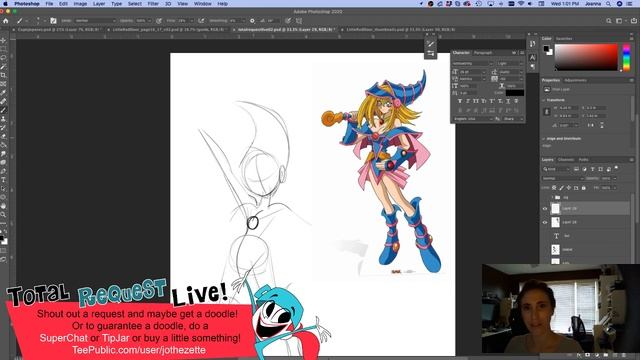Select the text layer in Layers panel
This screenshot has width=640, height=360.
pos(585,236)
